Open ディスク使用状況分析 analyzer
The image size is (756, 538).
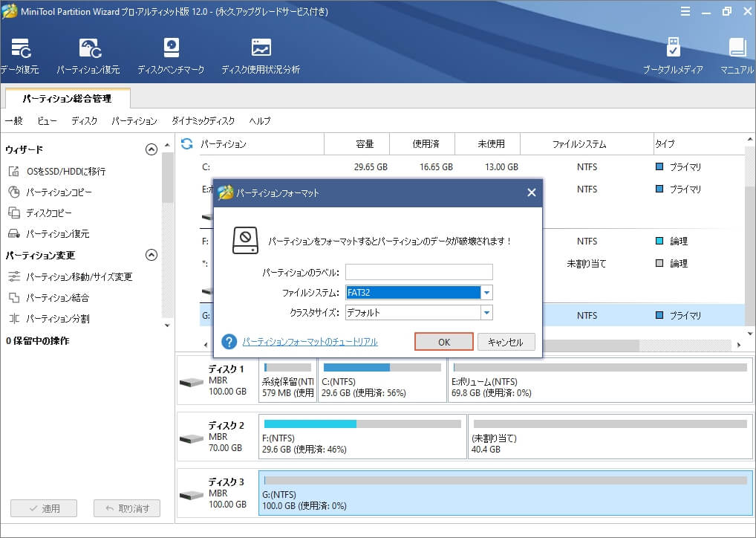(x=261, y=49)
